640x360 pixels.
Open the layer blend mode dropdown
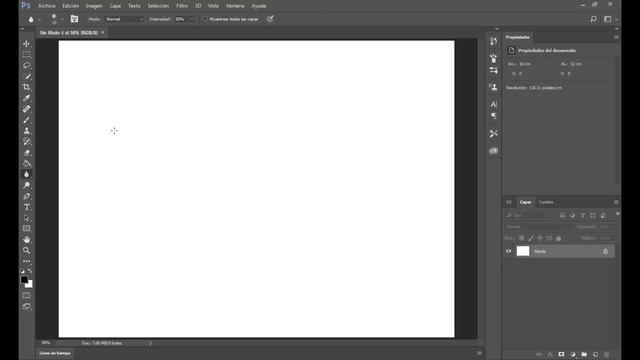[540, 227]
